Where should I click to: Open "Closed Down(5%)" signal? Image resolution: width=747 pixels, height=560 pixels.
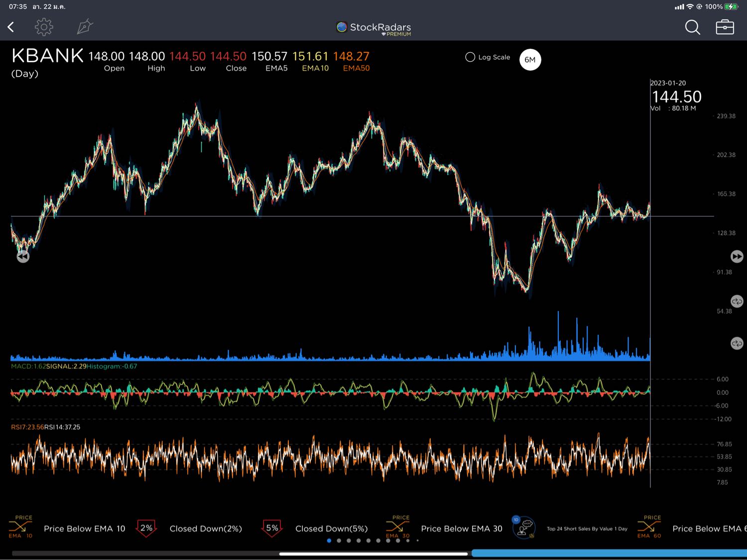point(332,529)
